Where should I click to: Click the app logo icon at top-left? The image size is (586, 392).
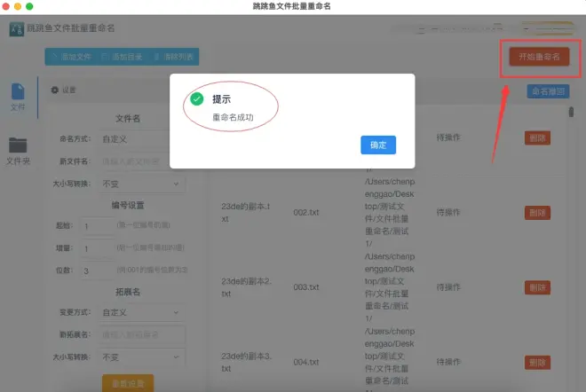click(17, 28)
